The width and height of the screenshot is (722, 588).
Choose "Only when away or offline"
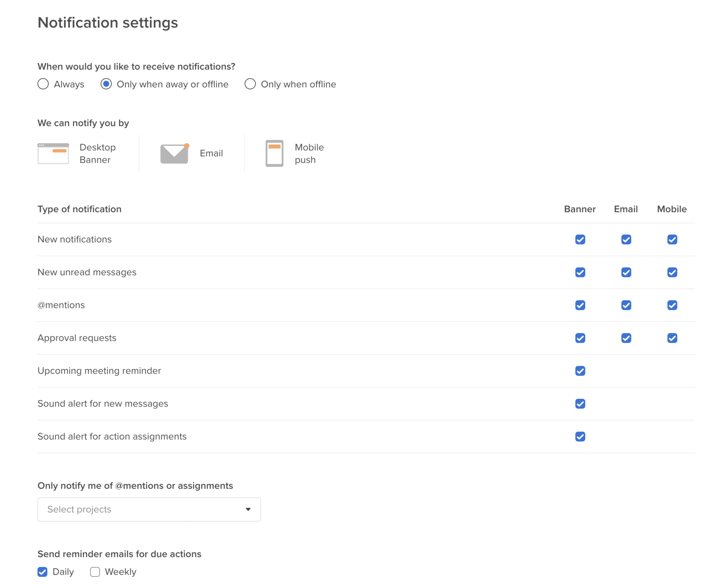106,84
